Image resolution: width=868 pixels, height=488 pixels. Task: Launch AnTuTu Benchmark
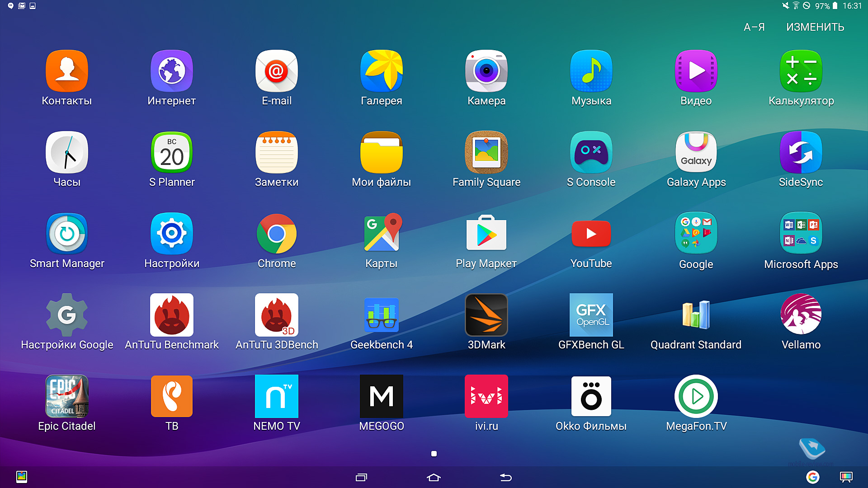pyautogui.click(x=172, y=315)
